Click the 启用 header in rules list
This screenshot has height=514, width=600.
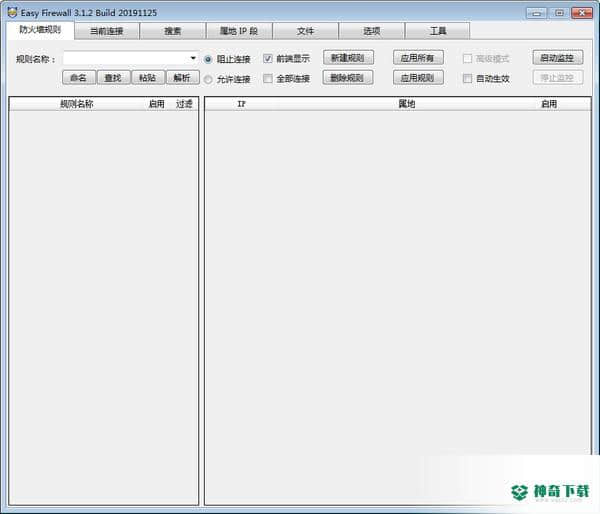[x=157, y=104]
